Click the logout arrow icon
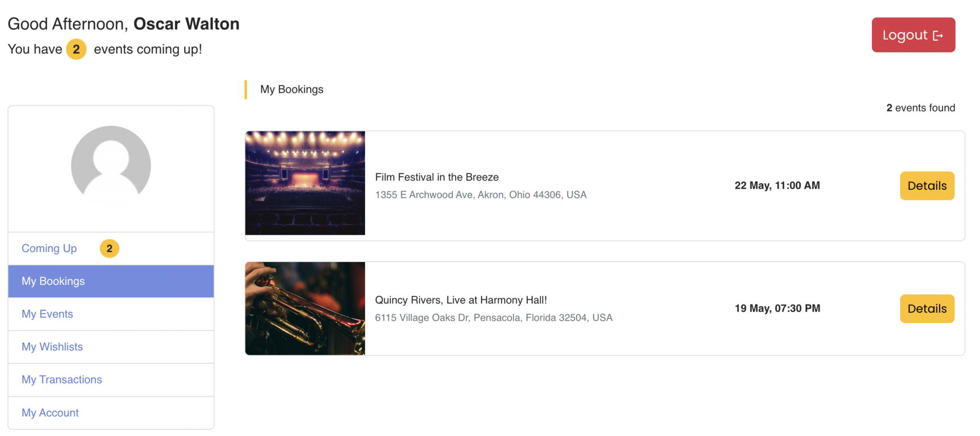Screen dimensions: 980x436 tap(938, 34)
